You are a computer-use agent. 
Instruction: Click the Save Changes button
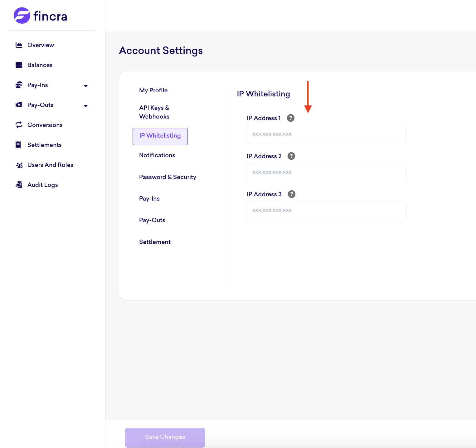165,437
